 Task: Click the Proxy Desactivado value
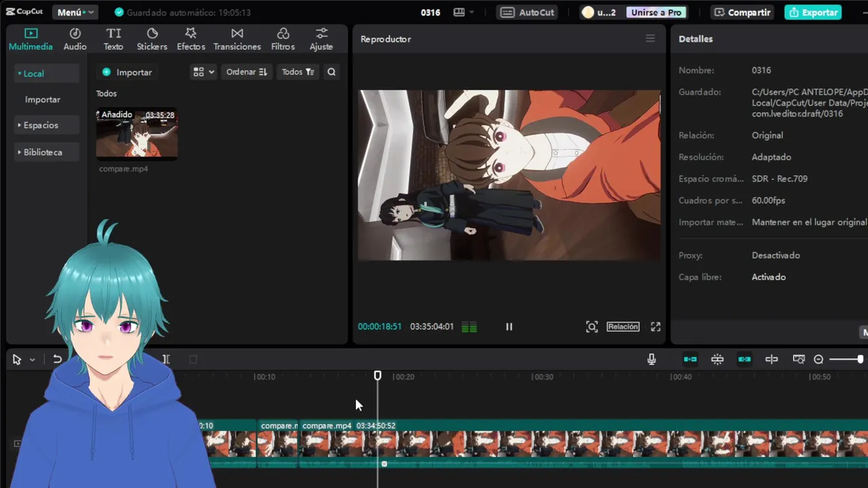click(776, 256)
